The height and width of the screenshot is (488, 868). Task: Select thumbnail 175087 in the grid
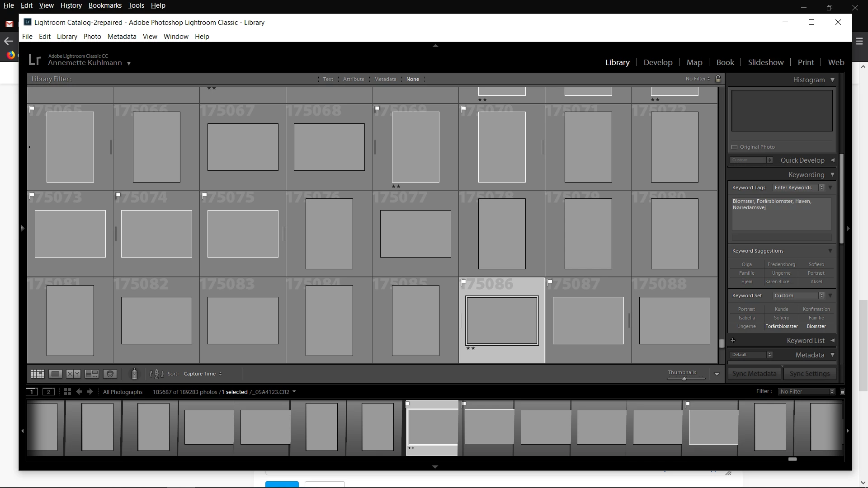[x=588, y=320]
